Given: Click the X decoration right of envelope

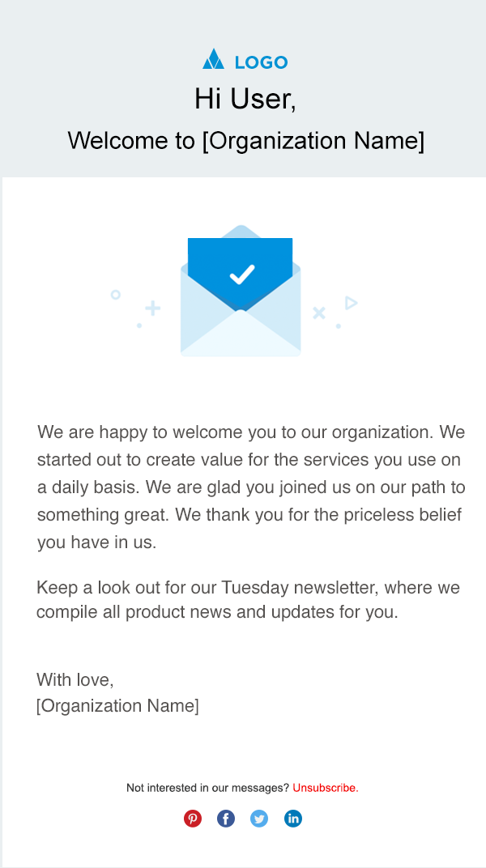Looking at the screenshot, I should pyautogui.click(x=319, y=313).
